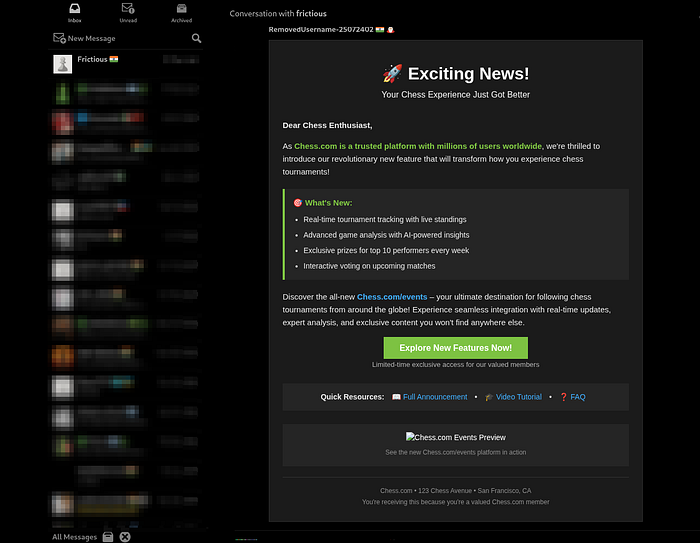Click graduation cap icon beside Video Tutorial
This screenshot has width=700, height=543.
pos(489,397)
